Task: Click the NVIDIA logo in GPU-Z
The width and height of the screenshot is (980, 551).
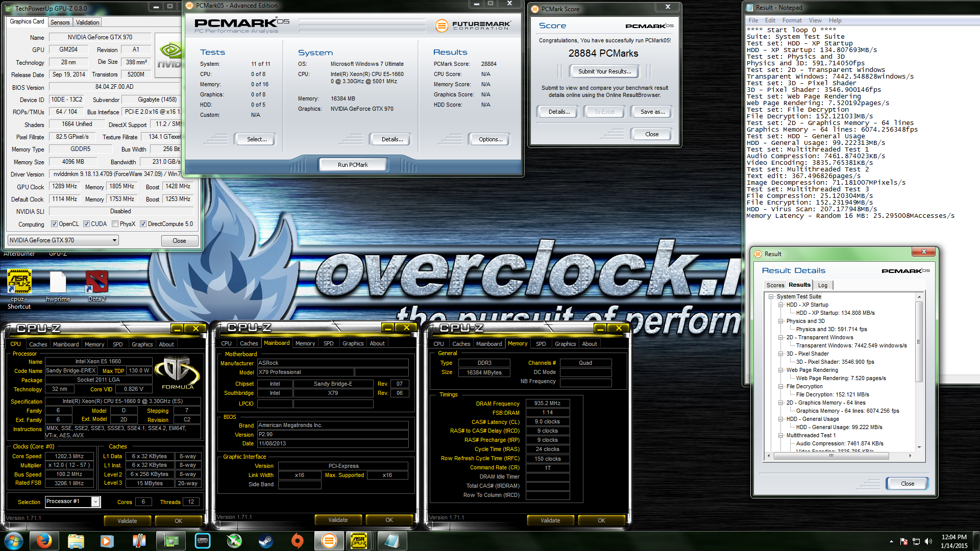Action: pyautogui.click(x=169, y=55)
